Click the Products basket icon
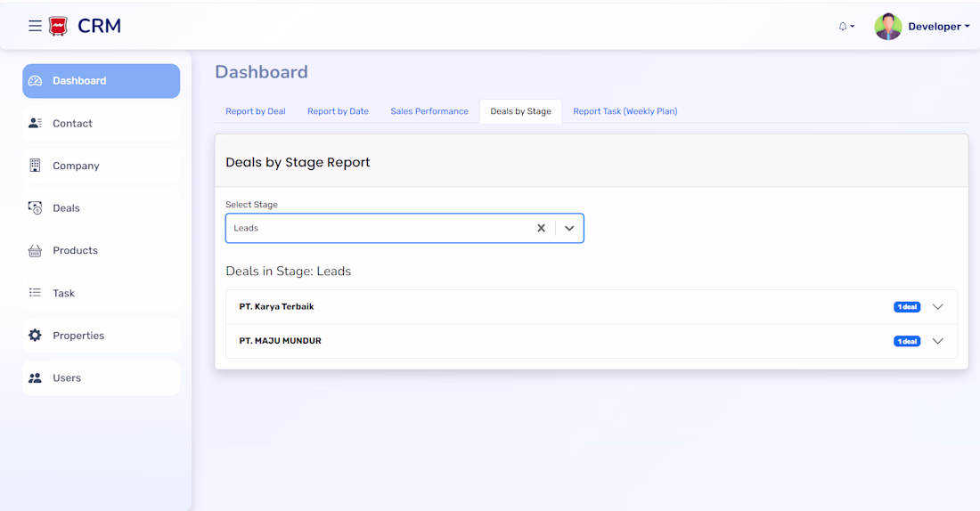980x511 pixels. tap(35, 250)
